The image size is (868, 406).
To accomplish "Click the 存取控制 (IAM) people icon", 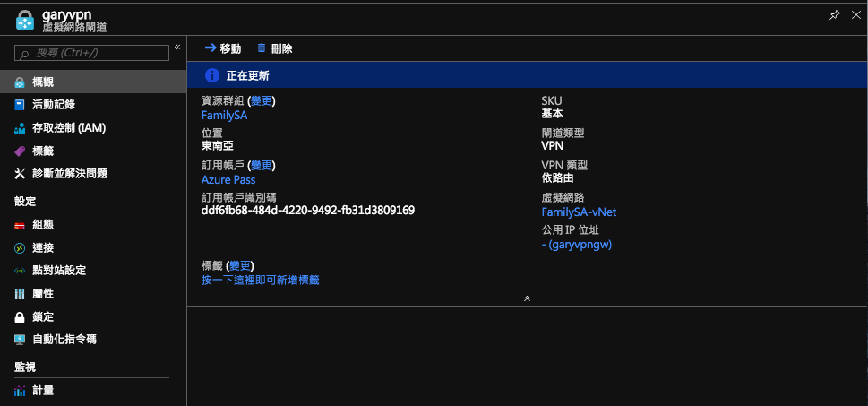I will (x=20, y=128).
